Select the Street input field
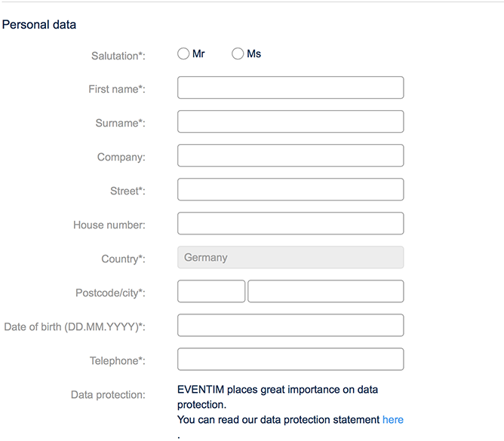Viewport: 504px width, 441px height. pos(290,189)
